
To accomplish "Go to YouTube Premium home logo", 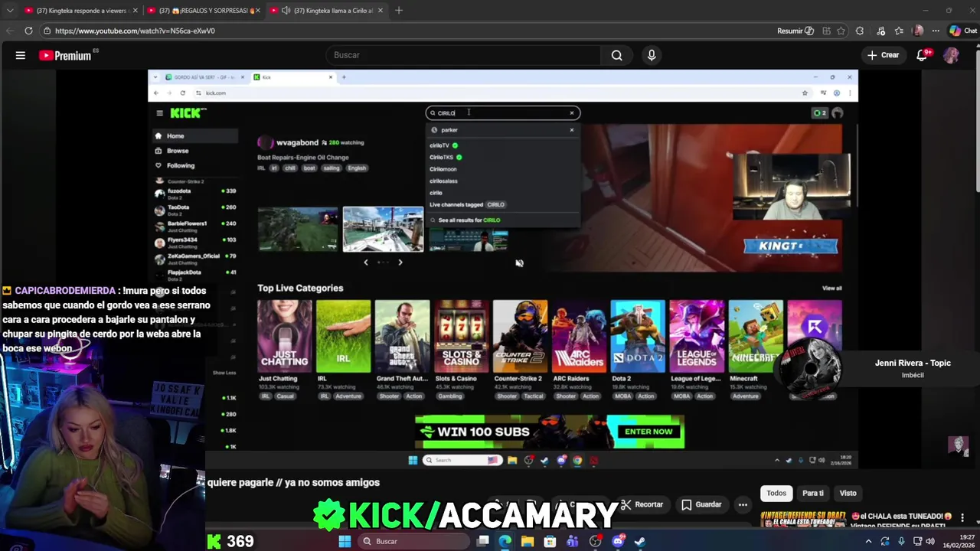I will (x=65, y=55).
